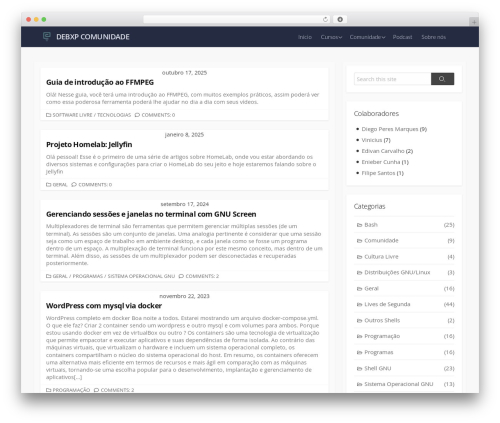Image resolution: width=500 pixels, height=423 pixels.
Task: Open the Sobre nós page
Action: coord(433,37)
